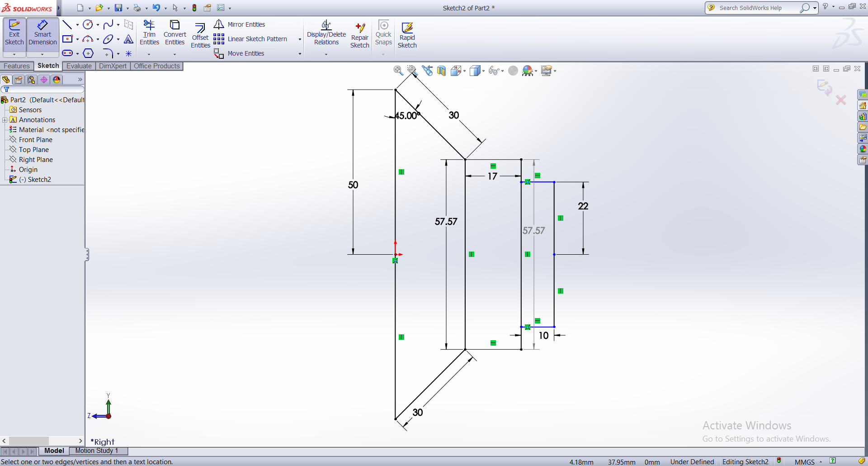
Task: Select the sketch Point tool
Action: pos(128,53)
